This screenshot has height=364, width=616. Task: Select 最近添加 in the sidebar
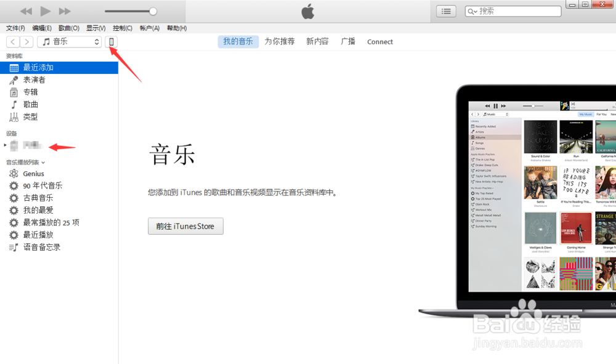[x=59, y=68]
